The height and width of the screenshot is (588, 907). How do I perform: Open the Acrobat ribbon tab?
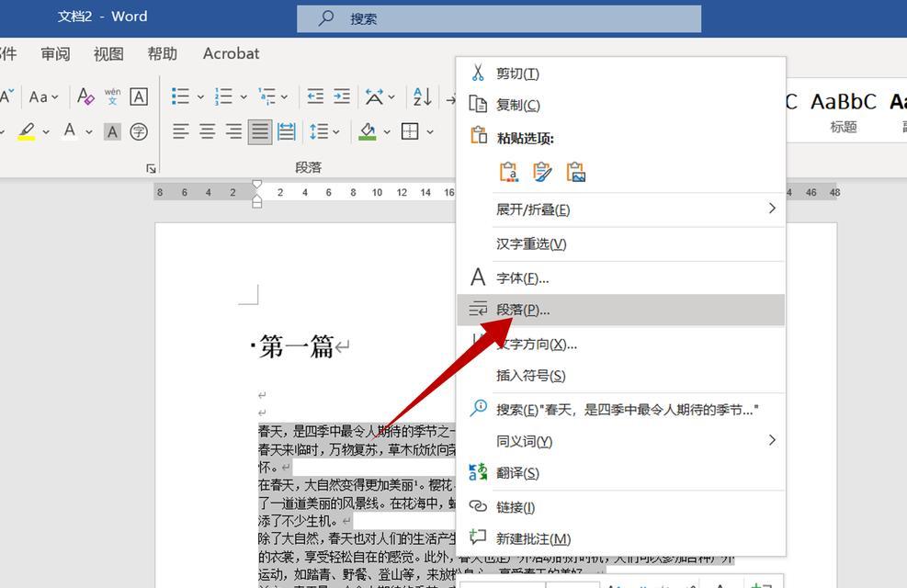[231, 54]
